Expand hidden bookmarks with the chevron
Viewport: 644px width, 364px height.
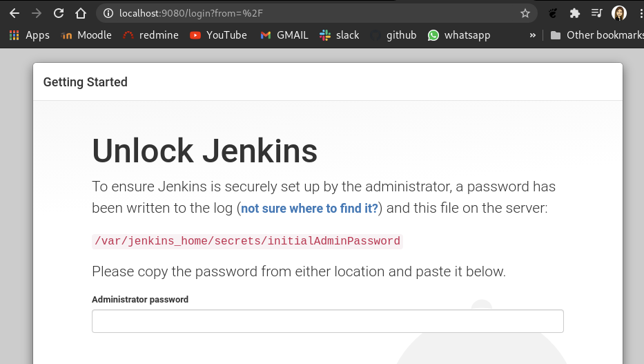[x=533, y=35]
